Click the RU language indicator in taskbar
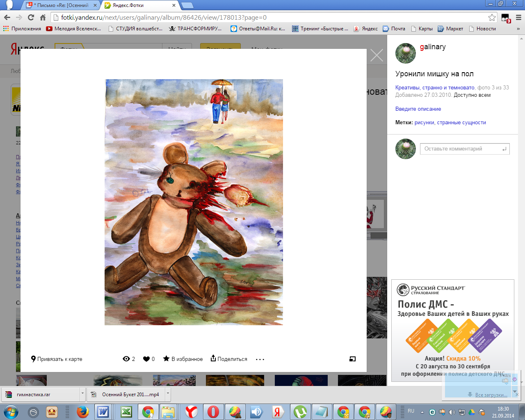The width and height of the screenshot is (525, 420). point(411,411)
